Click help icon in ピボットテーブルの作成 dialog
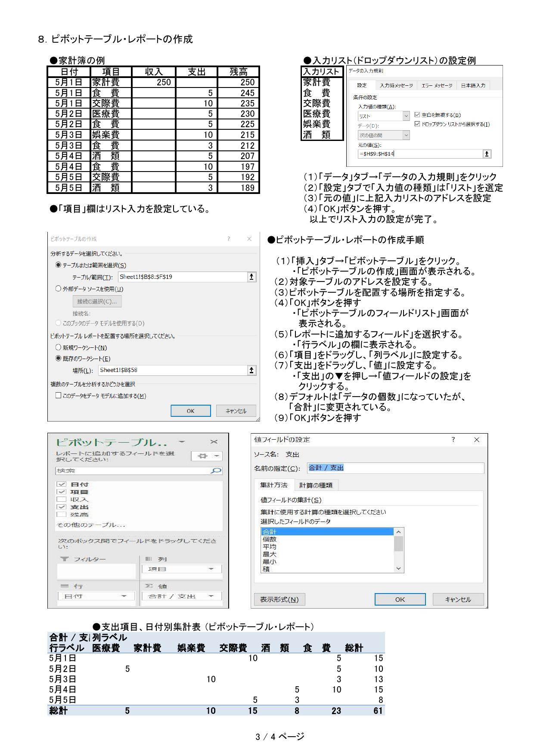534x756 pixels. 229,239
